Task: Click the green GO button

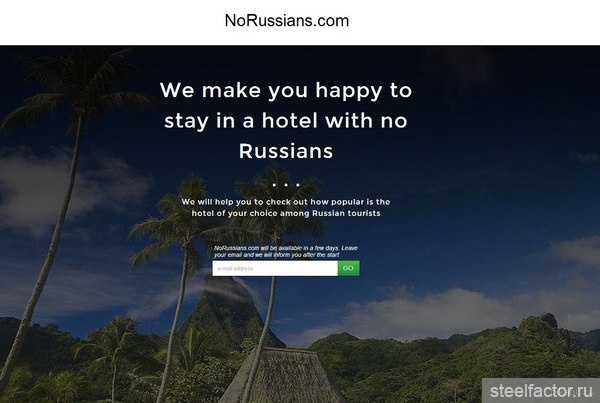Action: (x=348, y=268)
